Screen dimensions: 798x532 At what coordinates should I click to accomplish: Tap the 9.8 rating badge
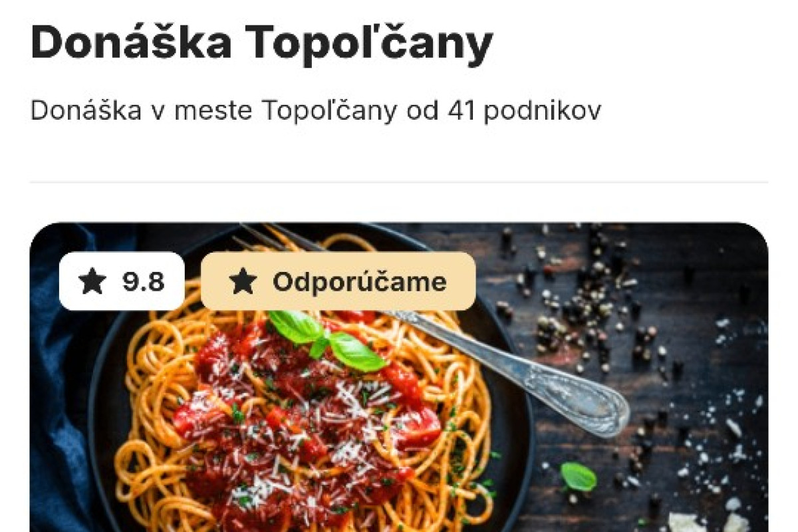(x=122, y=281)
